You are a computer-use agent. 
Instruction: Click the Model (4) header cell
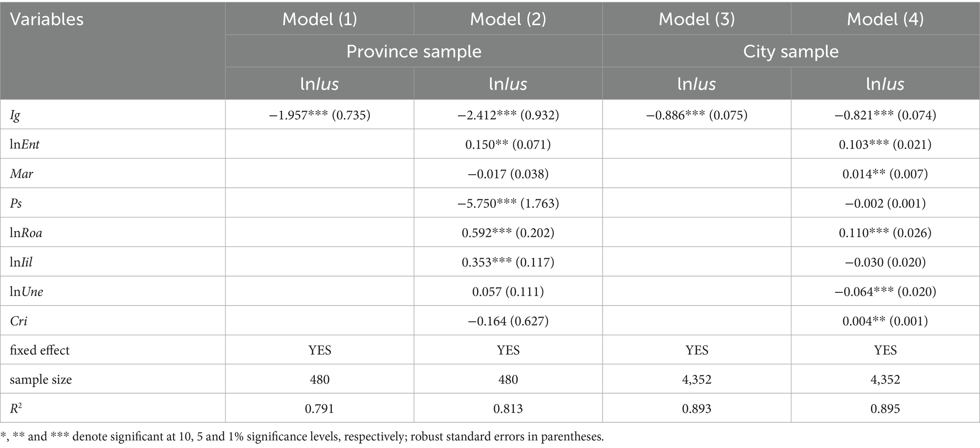click(x=885, y=19)
